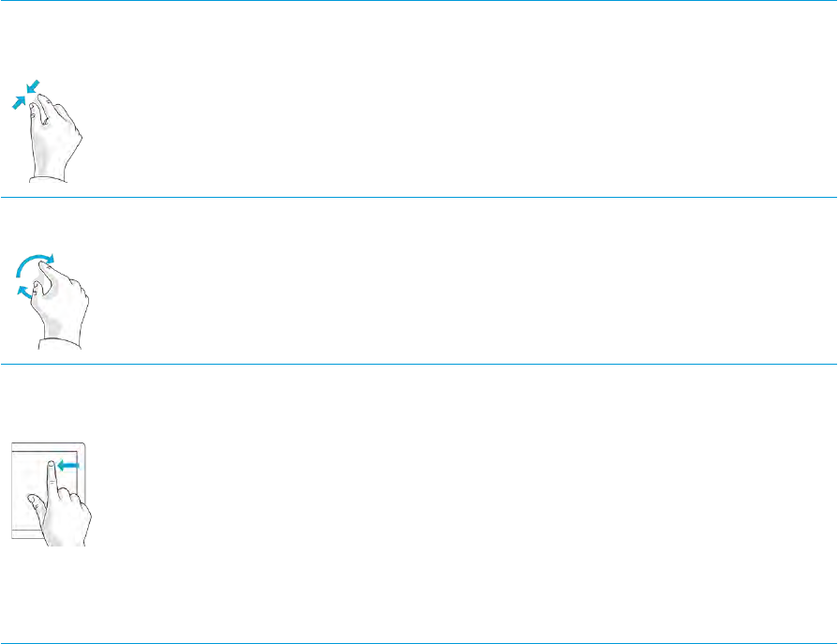The image size is (838, 644).
Task: Click the edge swipe tablet illustration
Action: point(51,492)
